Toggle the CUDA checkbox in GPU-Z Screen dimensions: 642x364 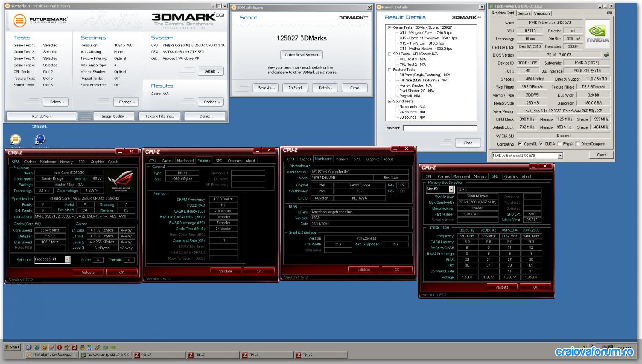pyautogui.click(x=541, y=144)
